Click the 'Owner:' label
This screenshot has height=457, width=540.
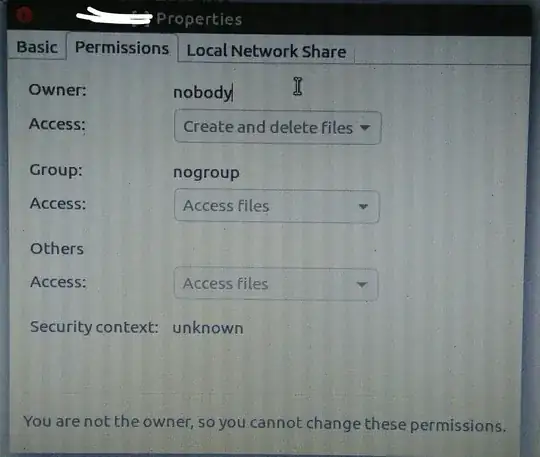click(x=58, y=90)
